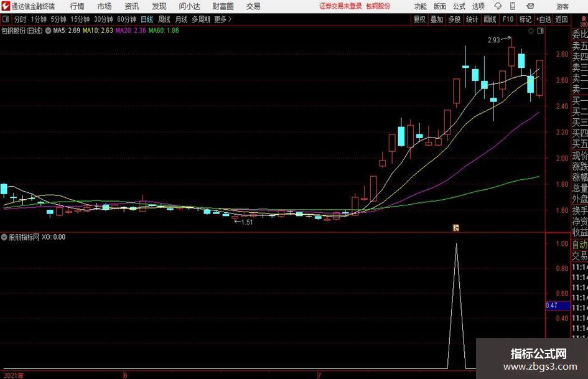The height and width of the screenshot is (379, 588).
Task: Toggle the side panel icon at chart corner
Action: coord(540,31)
